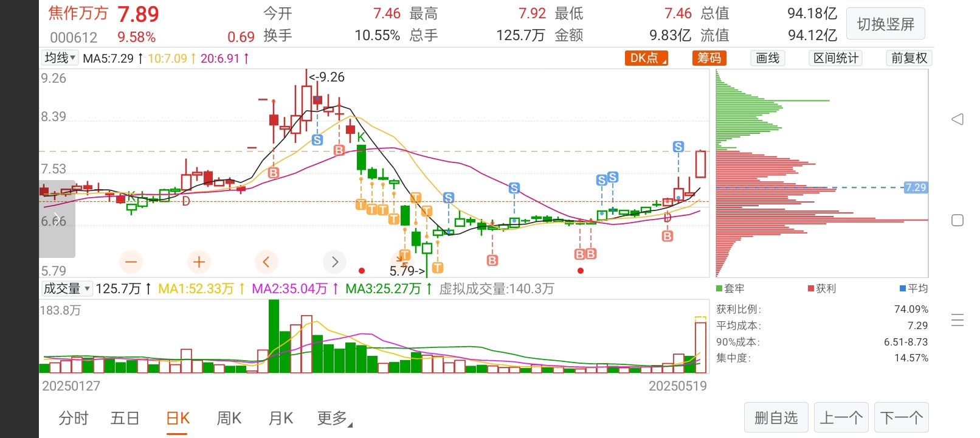
Task: Click the B marker under latest candles
Action: pyautogui.click(x=668, y=236)
